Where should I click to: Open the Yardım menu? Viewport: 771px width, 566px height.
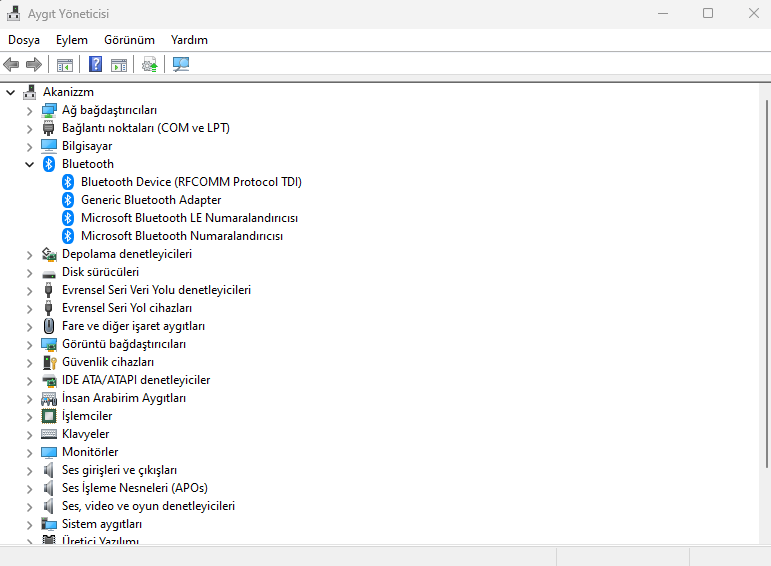[x=189, y=40]
